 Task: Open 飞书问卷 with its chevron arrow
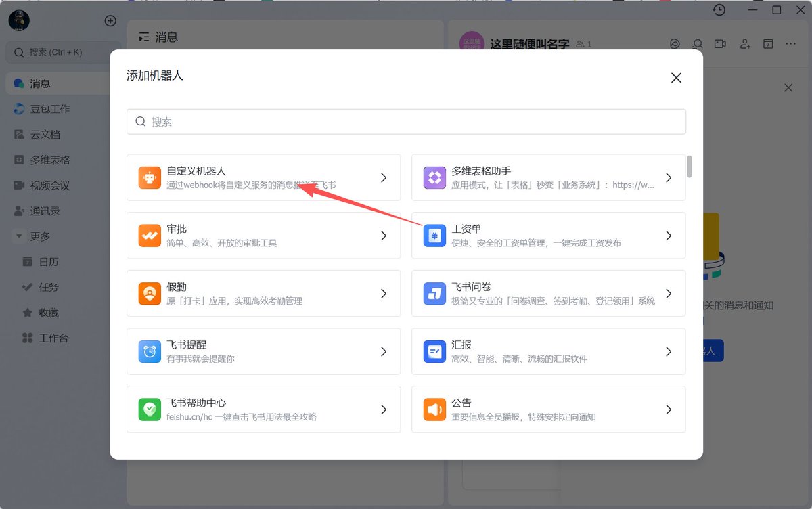(x=669, y=294)
